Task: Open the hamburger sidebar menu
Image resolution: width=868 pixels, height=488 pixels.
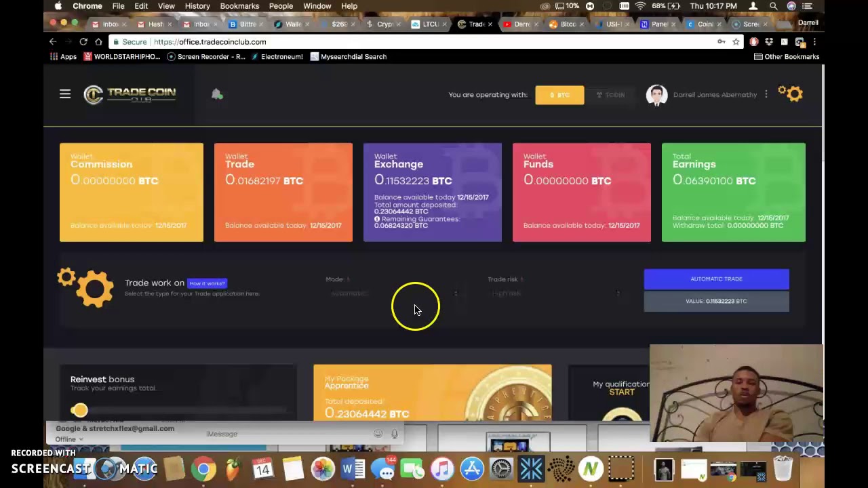Action: coord(65,94)
